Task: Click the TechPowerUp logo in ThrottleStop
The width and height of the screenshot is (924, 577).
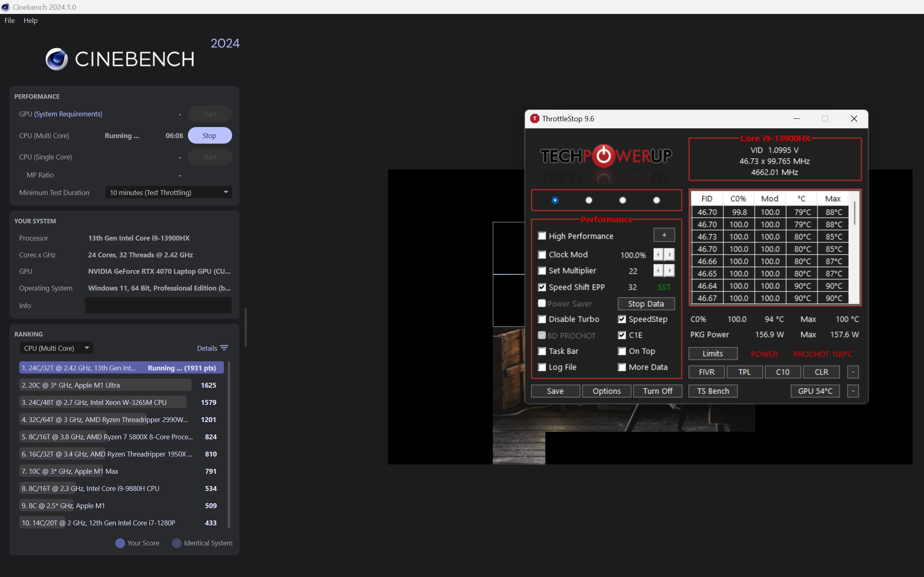Action: click(x=606, y=156)
